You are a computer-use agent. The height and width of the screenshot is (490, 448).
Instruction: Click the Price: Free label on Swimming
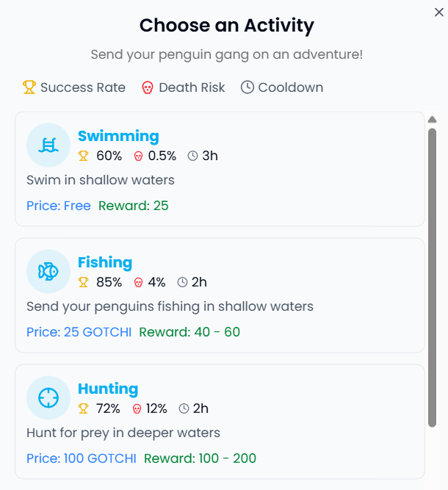tap(59, 206)
